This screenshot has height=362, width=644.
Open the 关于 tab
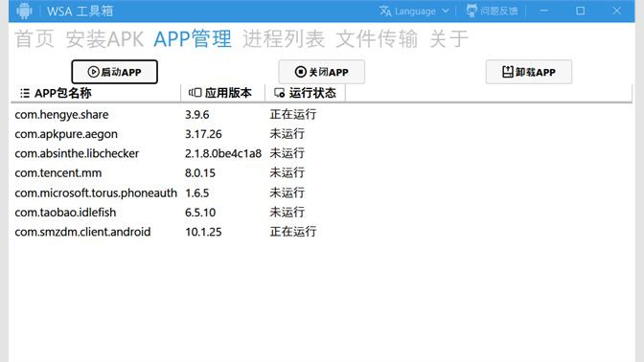tap(448, 39)
